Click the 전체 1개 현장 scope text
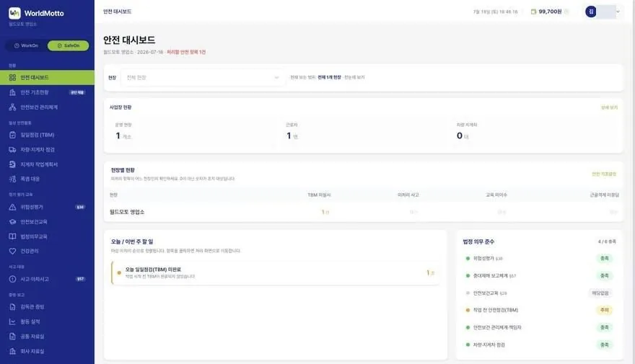This screenshot has width=635, height=364. click(x=329, y=77)
